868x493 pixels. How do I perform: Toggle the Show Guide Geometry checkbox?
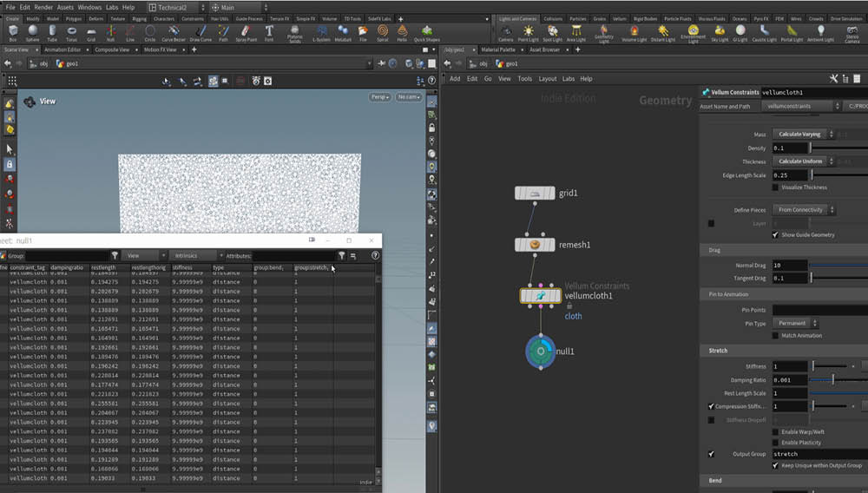click(776, 234)
